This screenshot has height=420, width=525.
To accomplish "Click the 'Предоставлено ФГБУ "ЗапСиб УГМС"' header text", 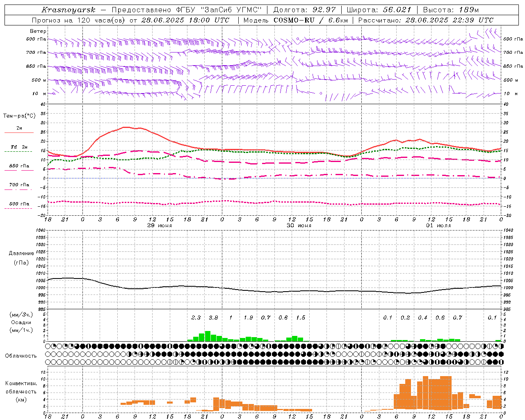I will (186, 10).
